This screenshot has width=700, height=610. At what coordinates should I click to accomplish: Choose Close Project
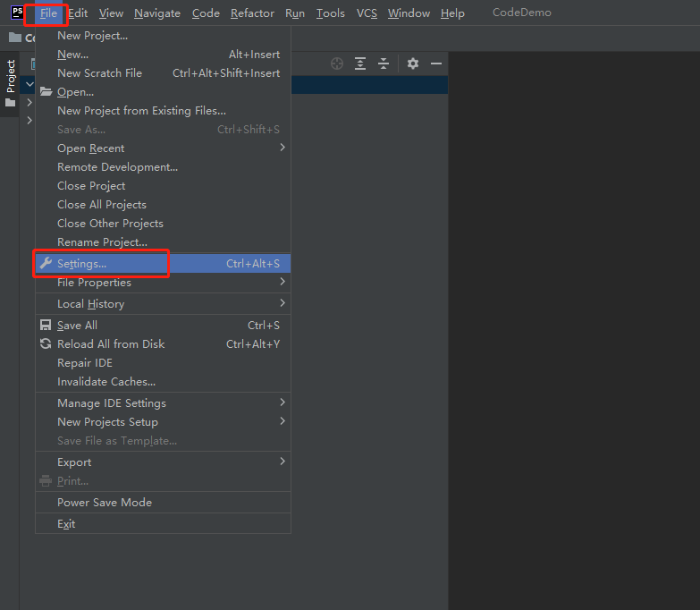click(163, 186)
